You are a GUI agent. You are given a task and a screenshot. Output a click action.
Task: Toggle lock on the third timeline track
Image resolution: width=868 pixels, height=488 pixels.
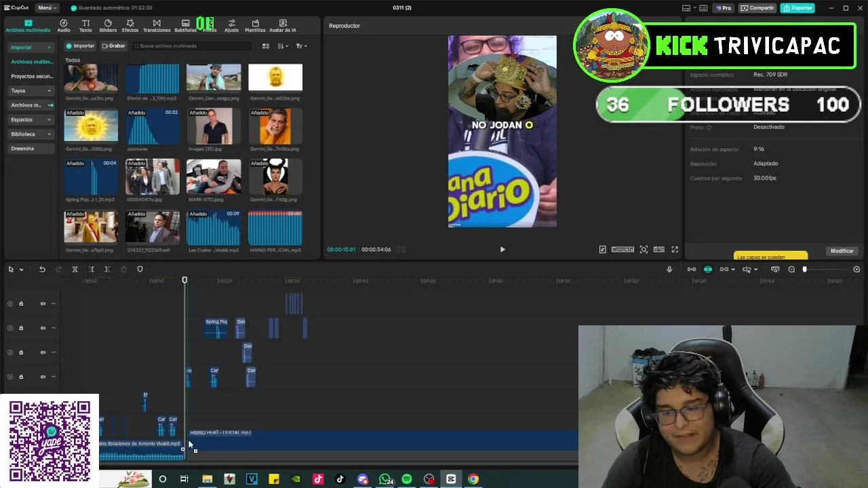click(x=21, y=352)
